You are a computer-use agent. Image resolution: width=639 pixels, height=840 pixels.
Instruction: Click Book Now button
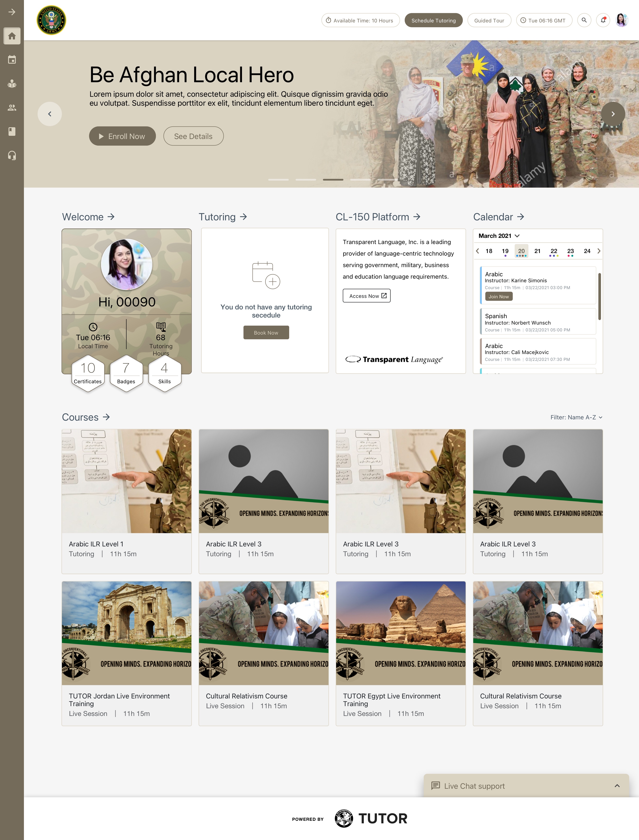pyautogui.click(x=266, y=333)
